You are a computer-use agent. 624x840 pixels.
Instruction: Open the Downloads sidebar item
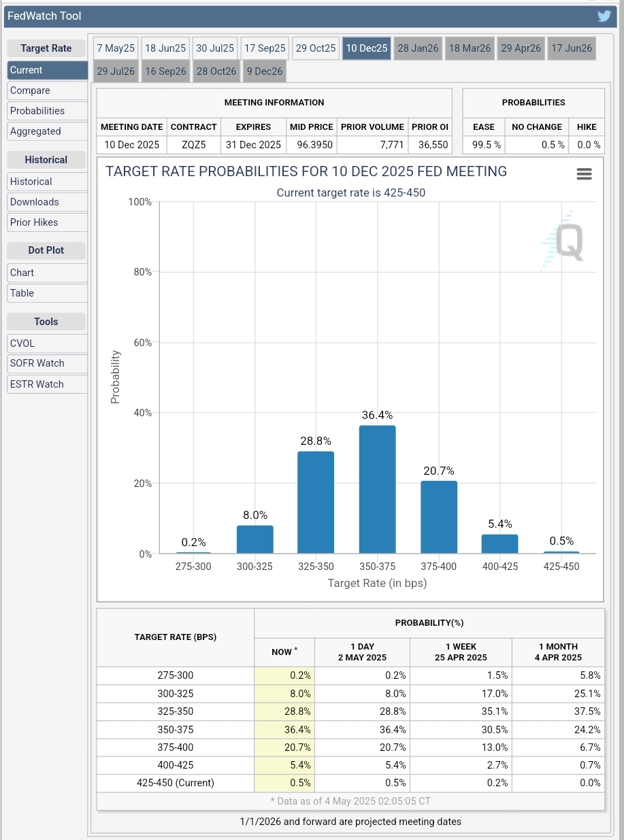click(48, 202)
